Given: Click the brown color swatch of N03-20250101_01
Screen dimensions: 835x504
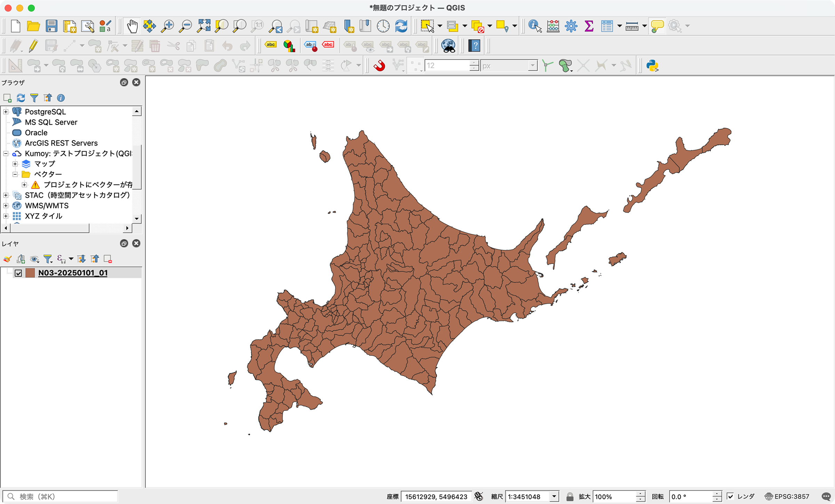Looking at the screenshot, I should 30,273.
